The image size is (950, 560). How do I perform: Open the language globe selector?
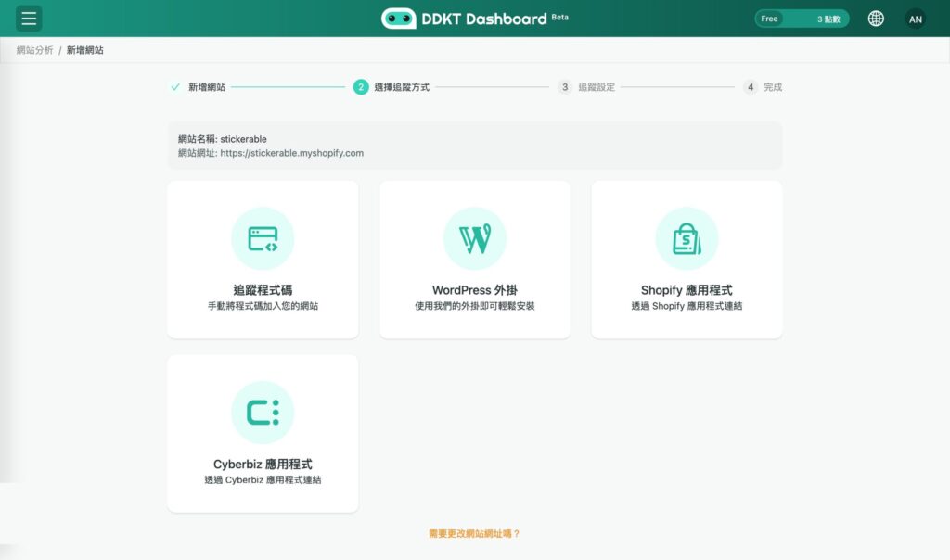(x=876, y=18)
